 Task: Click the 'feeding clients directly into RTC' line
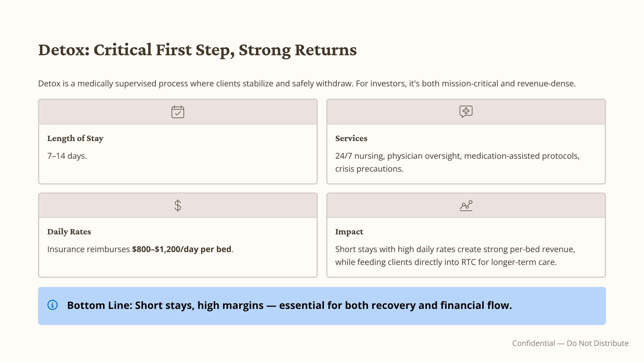click(446, 262)
